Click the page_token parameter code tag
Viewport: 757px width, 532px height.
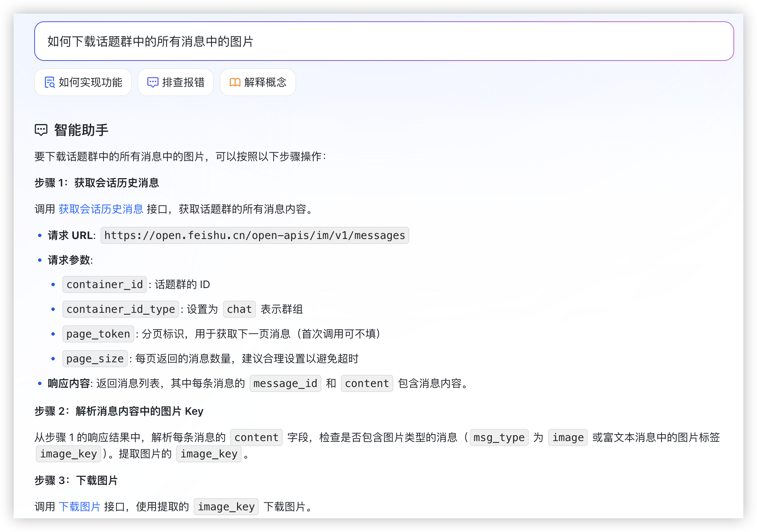(x=98, y=334)
